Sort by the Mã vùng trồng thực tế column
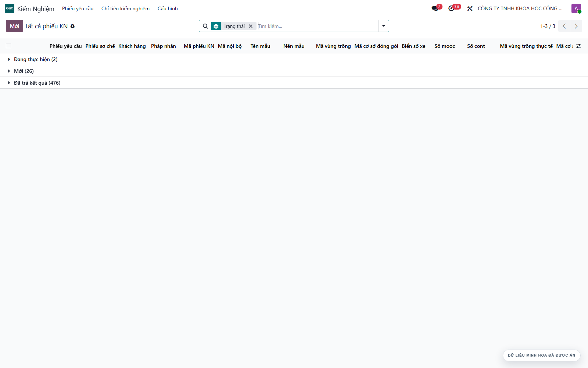The height and width of the screenshot is (368, 588). coord(526,46)
